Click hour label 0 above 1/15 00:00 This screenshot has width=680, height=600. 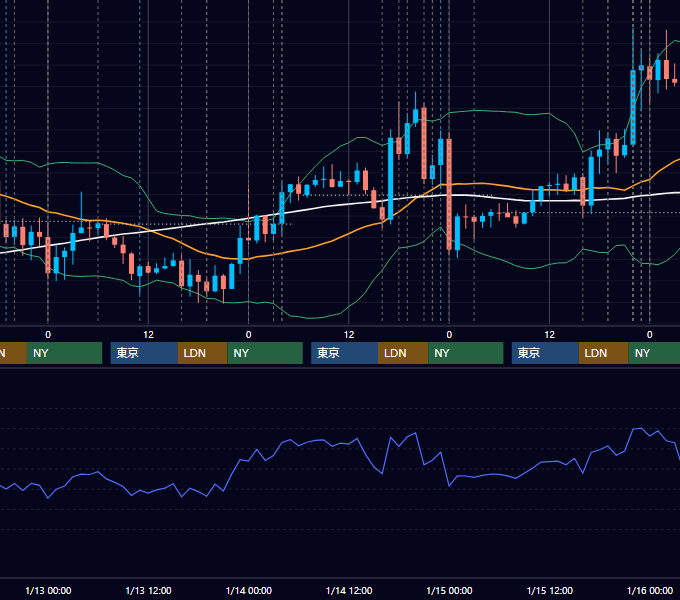[x=449, y=335]
